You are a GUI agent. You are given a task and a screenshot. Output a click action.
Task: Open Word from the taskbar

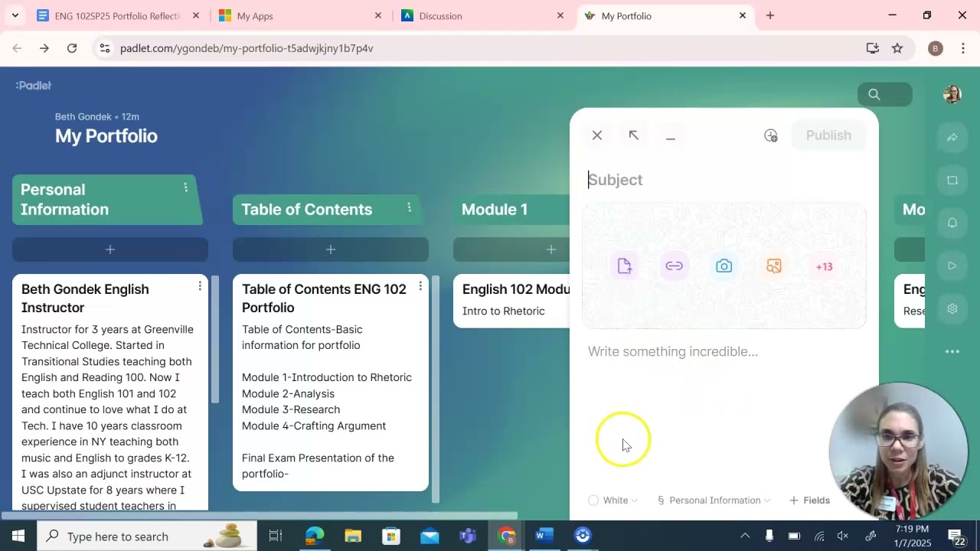[x=544, y=536]
